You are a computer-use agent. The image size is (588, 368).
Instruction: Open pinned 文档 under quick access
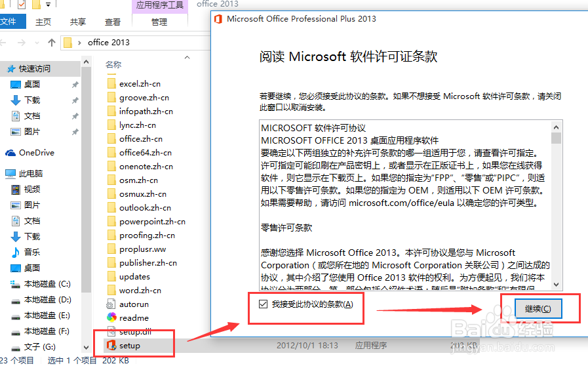coord(32,116)
